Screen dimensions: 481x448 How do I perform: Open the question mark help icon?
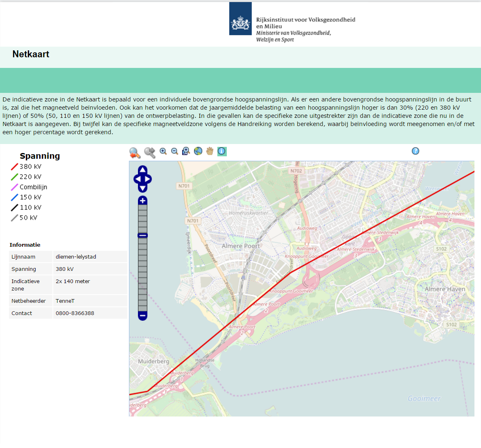[416, 151]
